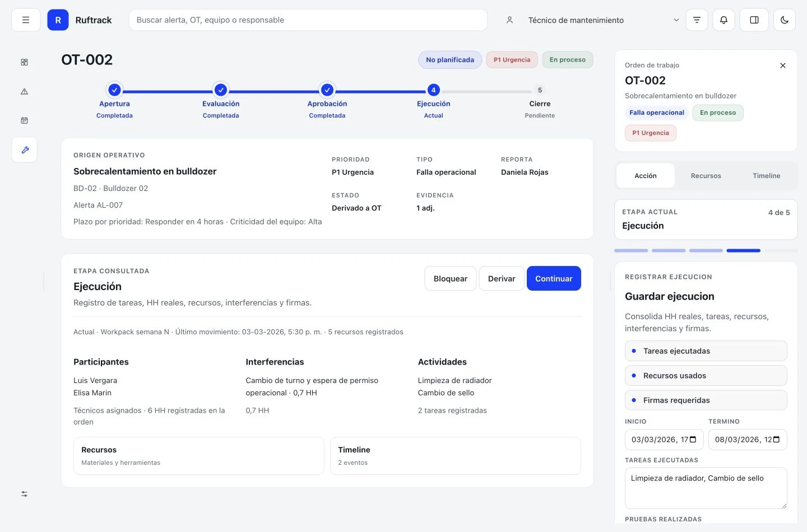
Task: Click Luis Vergara participant name
Action: [x=95, y=380]
